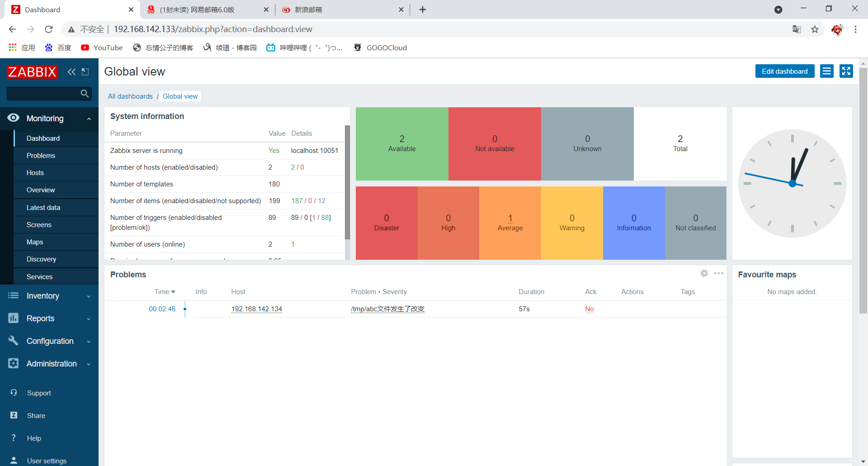
Task: Click the blue Information severity tile
Action: coord(634,223)
